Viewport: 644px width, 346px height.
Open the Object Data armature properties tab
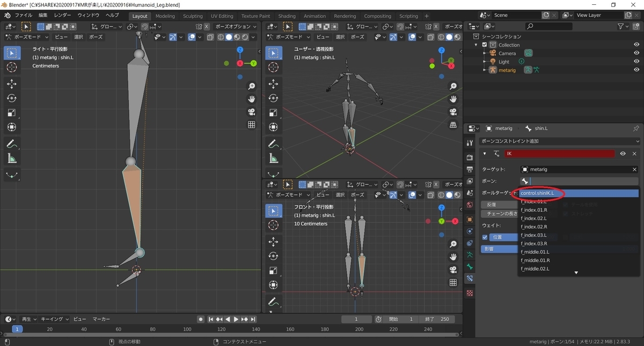point(470,255)
